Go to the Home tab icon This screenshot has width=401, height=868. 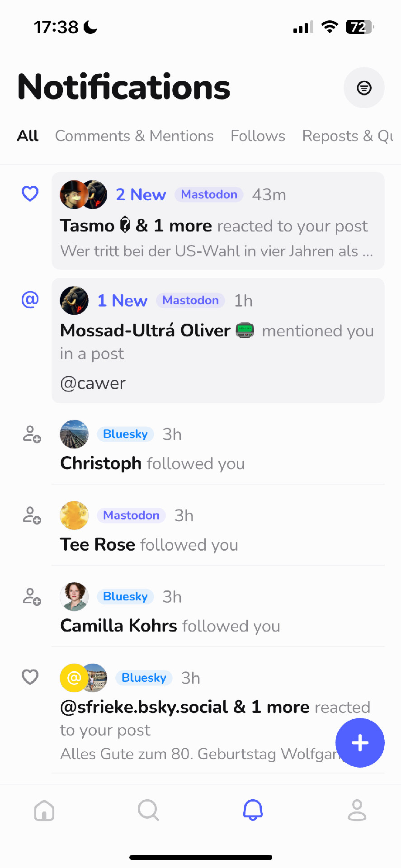coord(44,810)
